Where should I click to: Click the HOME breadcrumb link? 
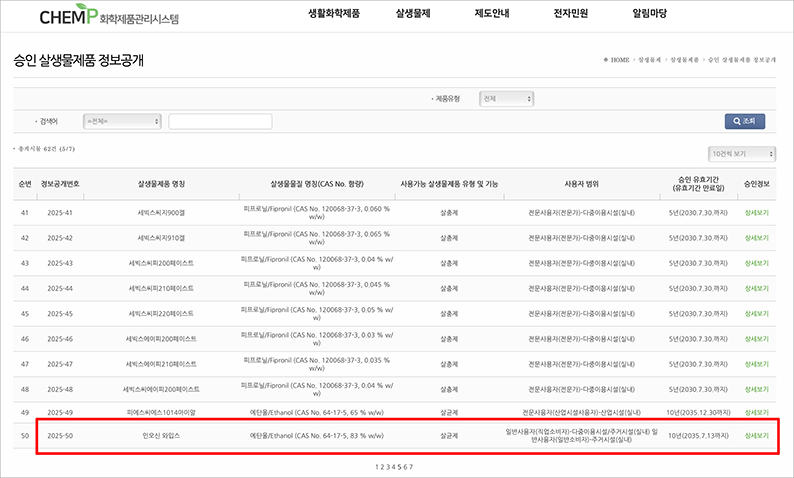pyautogui.click(x=619, y=60)
